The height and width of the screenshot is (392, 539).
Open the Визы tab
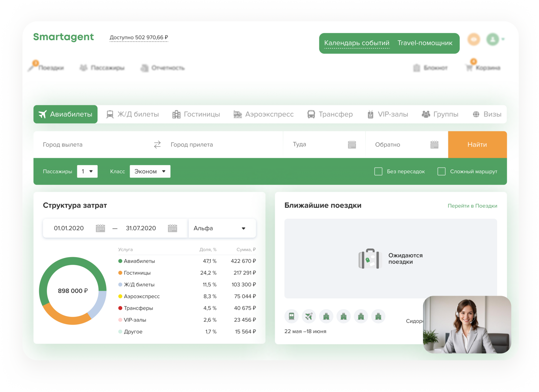[487, 114]
